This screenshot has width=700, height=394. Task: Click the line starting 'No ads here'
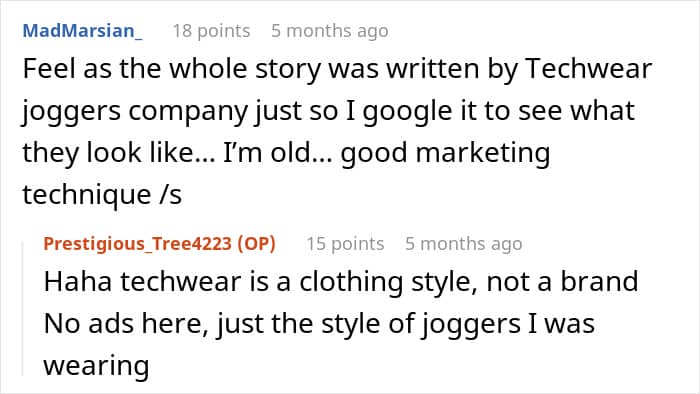(319, 324)
